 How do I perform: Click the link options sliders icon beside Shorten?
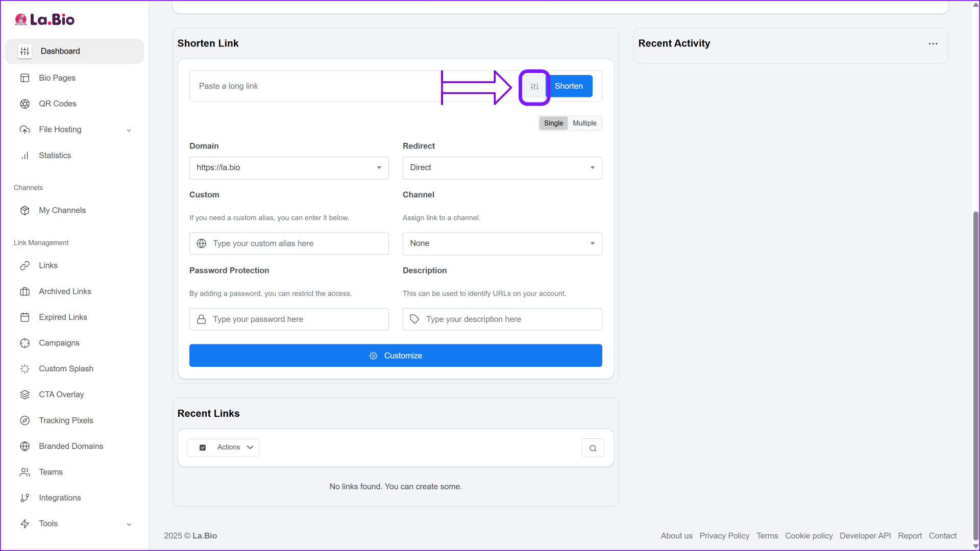534,87
